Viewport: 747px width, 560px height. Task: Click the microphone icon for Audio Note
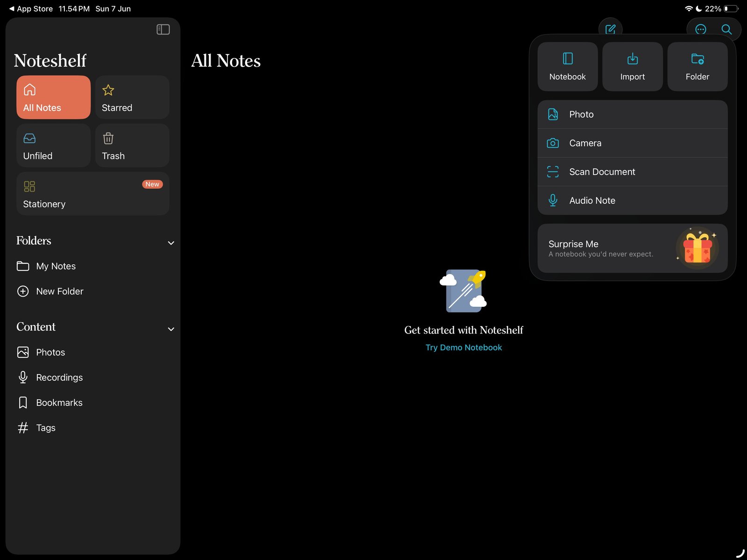click(553, 200)
